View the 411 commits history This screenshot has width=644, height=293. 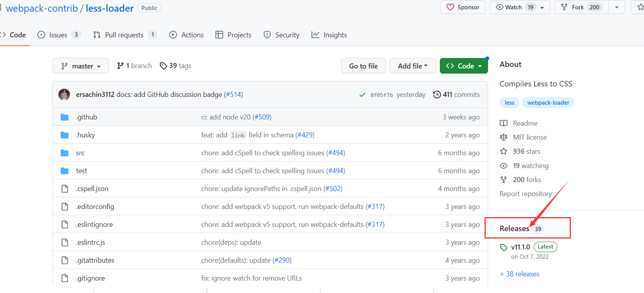click(x=457, y=95)
